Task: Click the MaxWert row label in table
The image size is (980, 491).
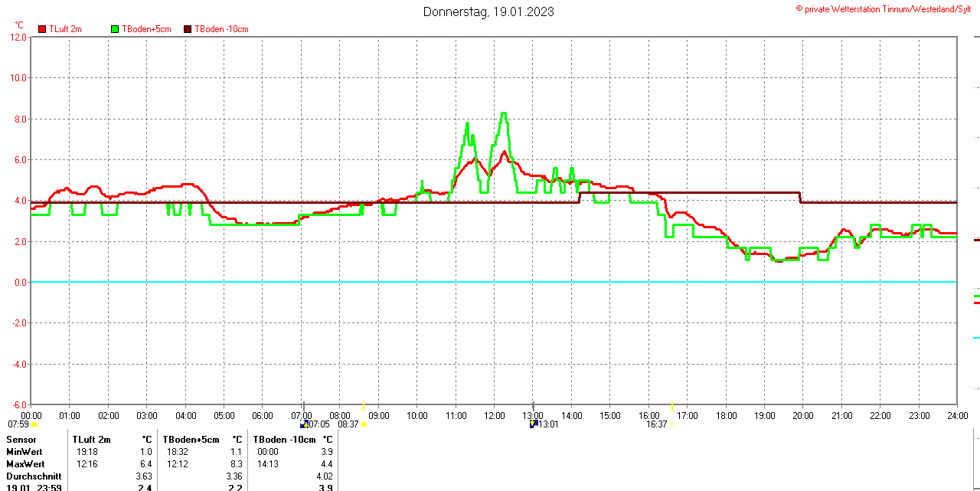Action: point(25,464)
